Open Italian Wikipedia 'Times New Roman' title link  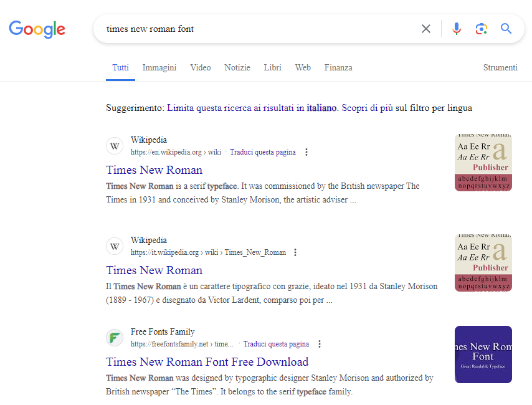[154, 270]
